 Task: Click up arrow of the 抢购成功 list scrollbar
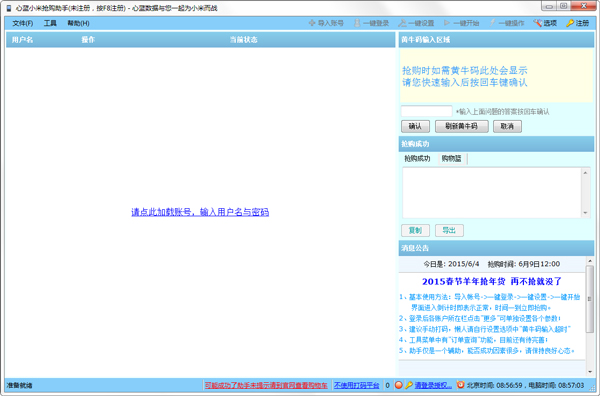pos(585,173)
